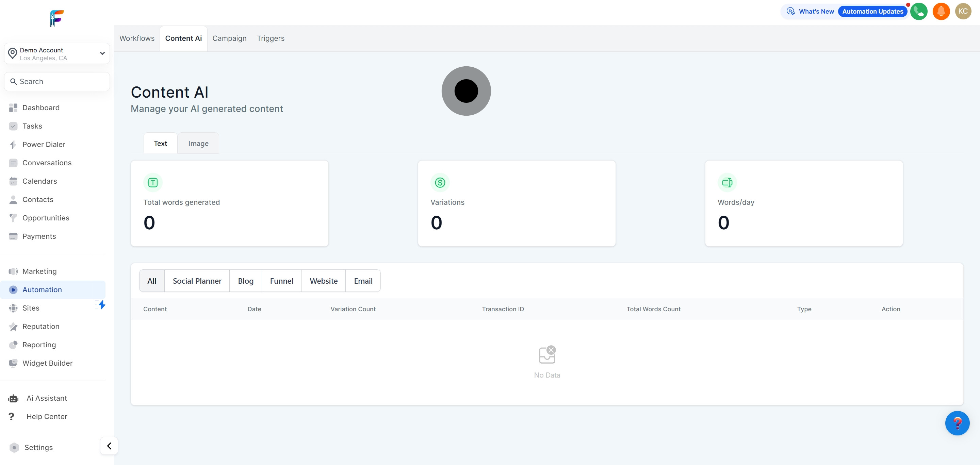Switch to the Workflows tab
The height and width of the screenshot is (465, 980).
pyautogui.click(x=137, y=38)
